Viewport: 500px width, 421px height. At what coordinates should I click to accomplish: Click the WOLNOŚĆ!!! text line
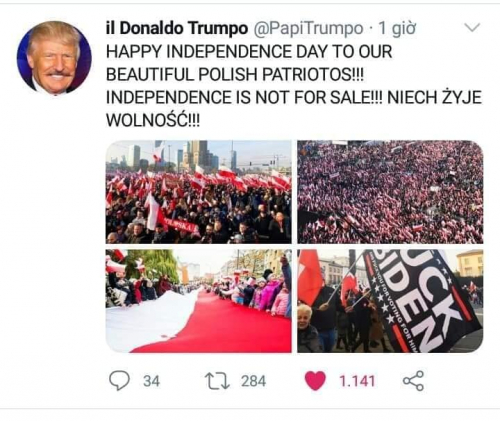coord(153,120)
